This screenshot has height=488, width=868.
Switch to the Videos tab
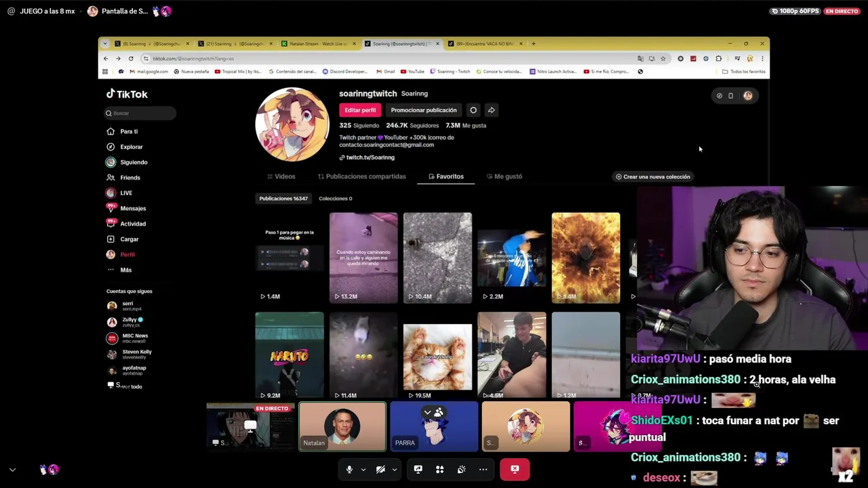[x=281, y=176]
